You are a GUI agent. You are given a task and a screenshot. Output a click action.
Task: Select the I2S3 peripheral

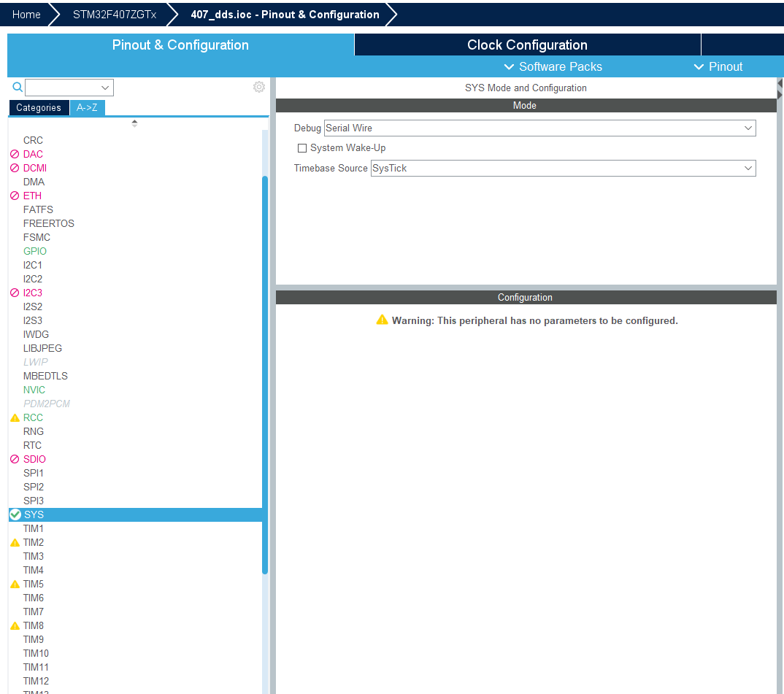coord(33,320)
